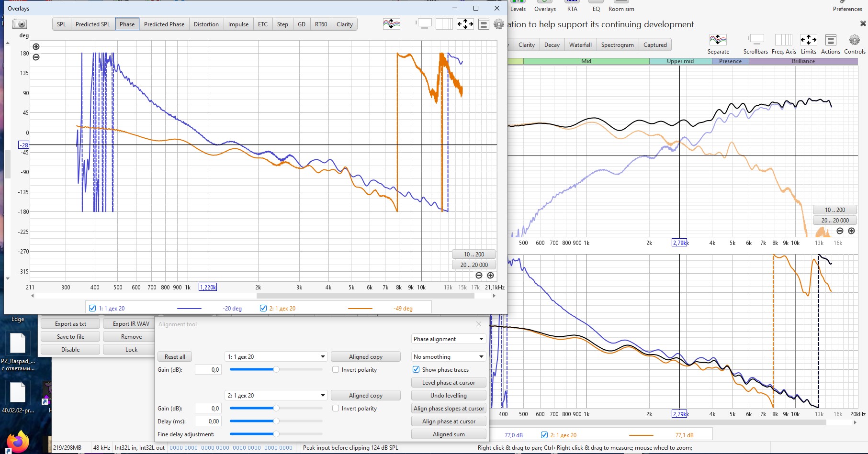The width and height of the screenshot is (868, 454).
Task: Capture Overlays graph with camera icon
Action: [x=20, y=24]
